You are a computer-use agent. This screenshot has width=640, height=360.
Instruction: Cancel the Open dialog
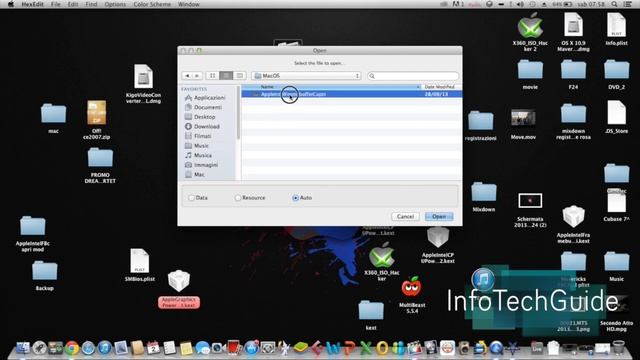coord(405,216)
